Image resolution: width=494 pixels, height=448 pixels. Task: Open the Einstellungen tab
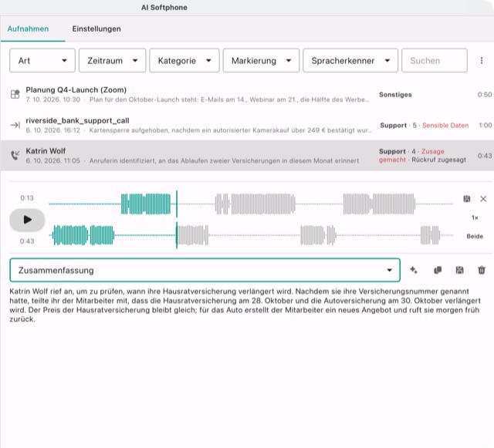(96, 29)
